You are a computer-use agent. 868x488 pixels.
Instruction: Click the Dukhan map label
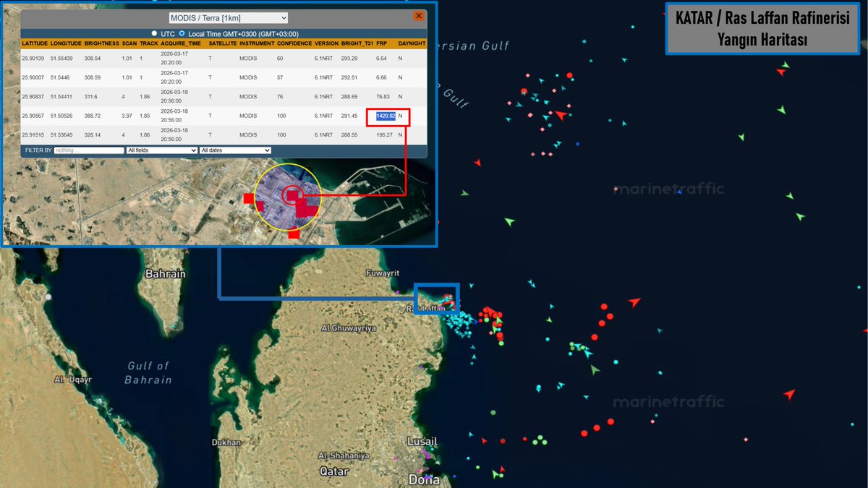226,442
